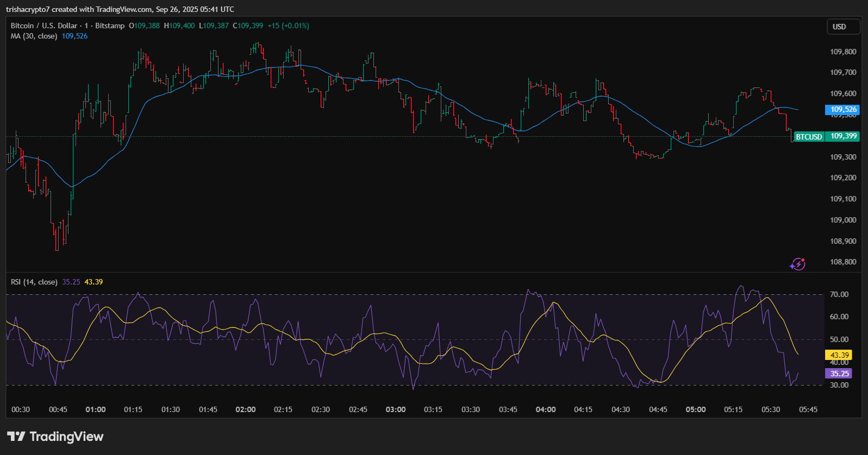Click the 03:00 time axis label
Screen dimensions: 868x455
click(x=396, y=409)
